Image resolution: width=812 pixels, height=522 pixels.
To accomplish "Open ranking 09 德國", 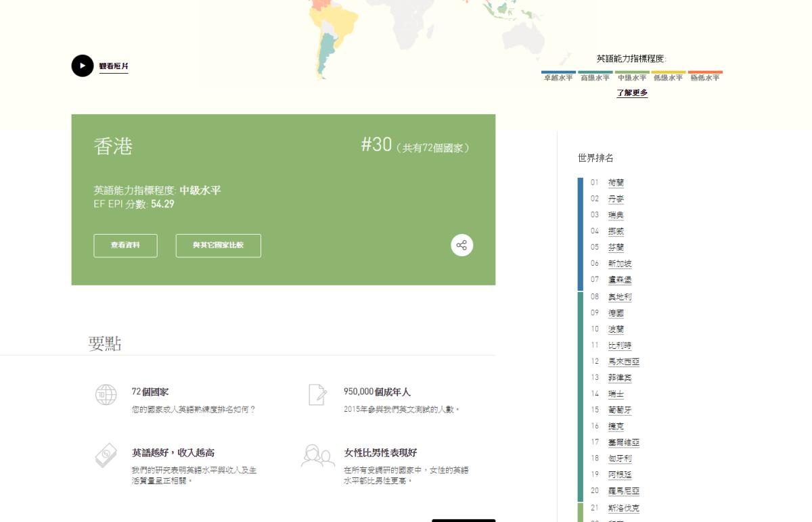I will [x=616, y=313].
